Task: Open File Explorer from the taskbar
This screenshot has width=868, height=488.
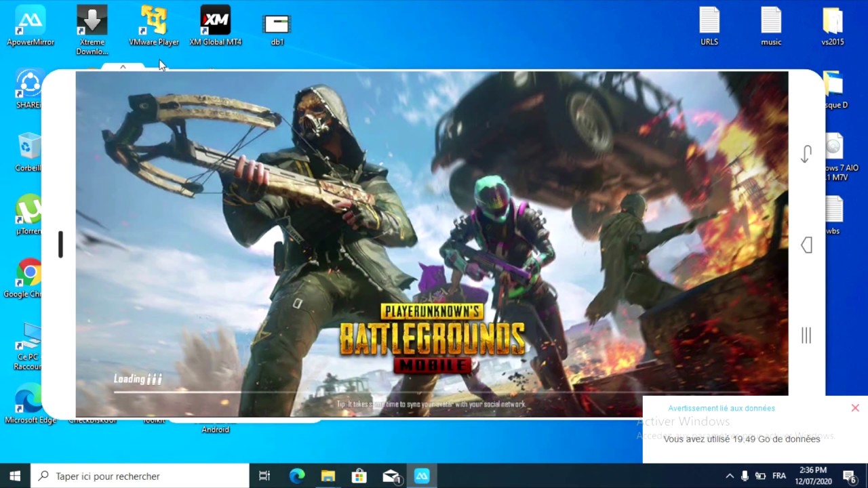Action: (328, 476)
